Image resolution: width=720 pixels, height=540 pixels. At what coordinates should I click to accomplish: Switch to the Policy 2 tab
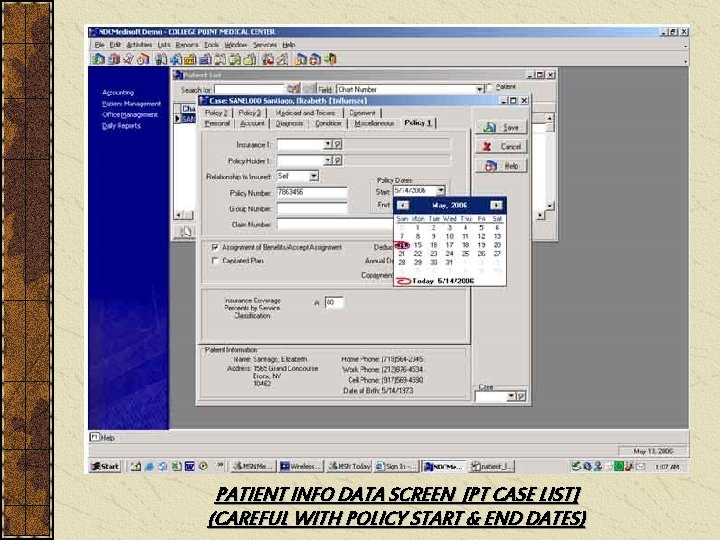pyautogui.click(x=216, y=112)
